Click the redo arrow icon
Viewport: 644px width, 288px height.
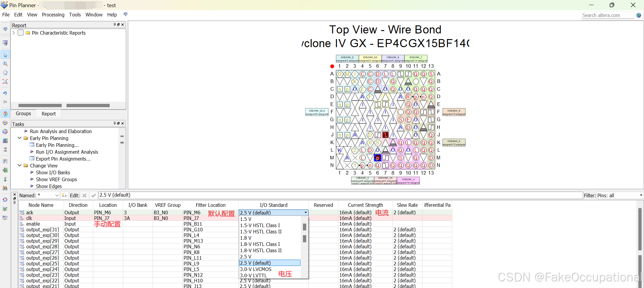tap(5, 102)
